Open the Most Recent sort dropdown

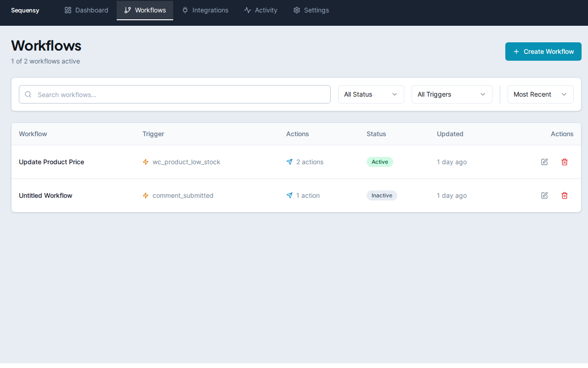coord(540,94)
